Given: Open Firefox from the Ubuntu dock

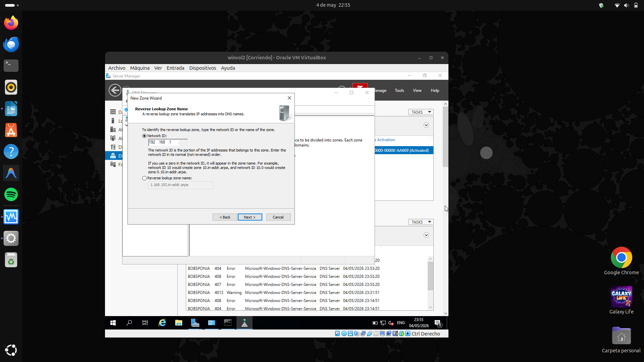Looking at the screenshot, I should (11, 23).
